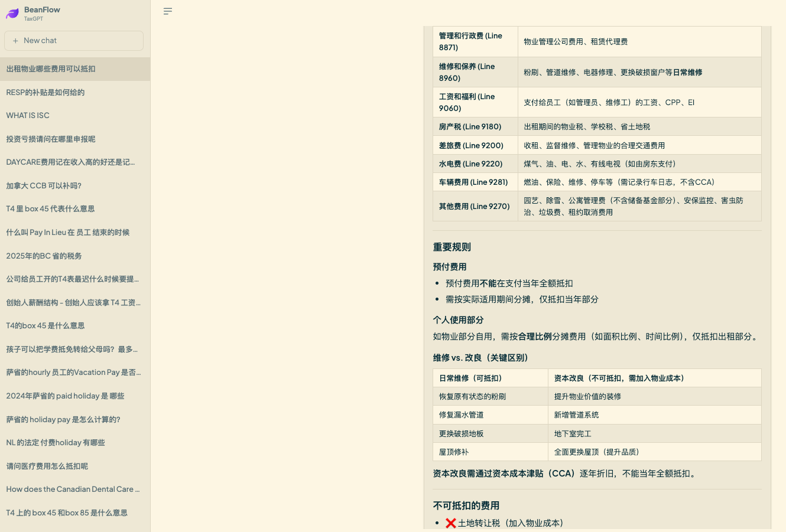Go to the DAYCARE费用 conversation
This screenshot has height=532, width=786.
70,162
